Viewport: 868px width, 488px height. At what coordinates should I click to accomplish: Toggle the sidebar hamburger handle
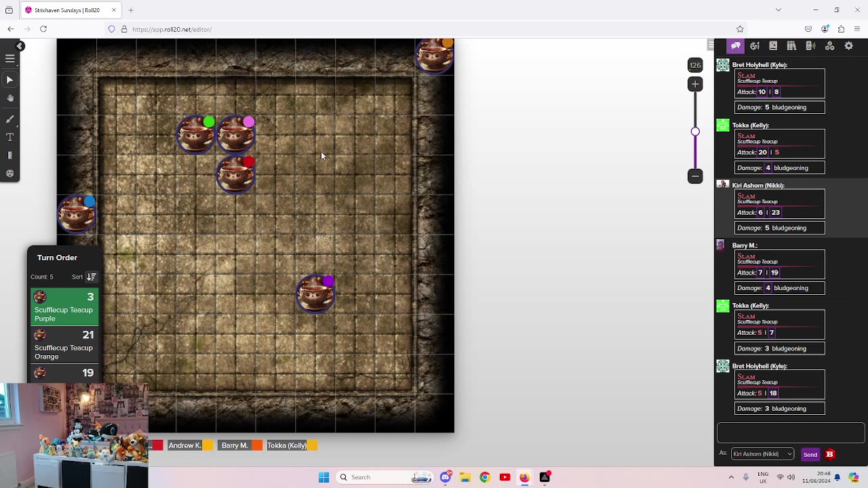[x=711, y=45]
